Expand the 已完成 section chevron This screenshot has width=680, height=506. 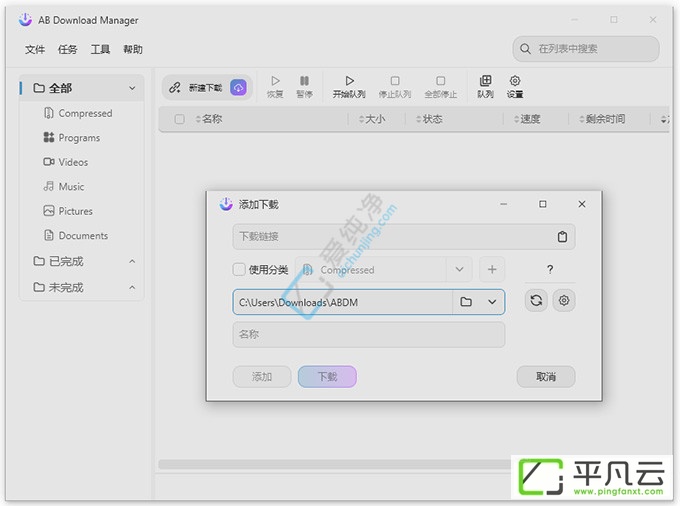click(x=132, y=261)
